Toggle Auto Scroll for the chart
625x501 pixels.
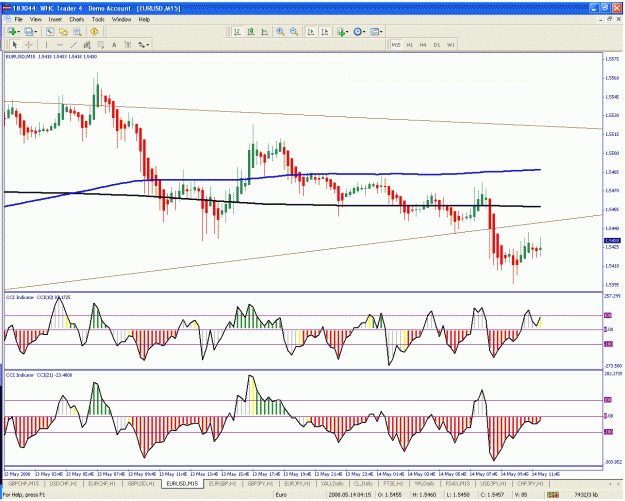311,31
